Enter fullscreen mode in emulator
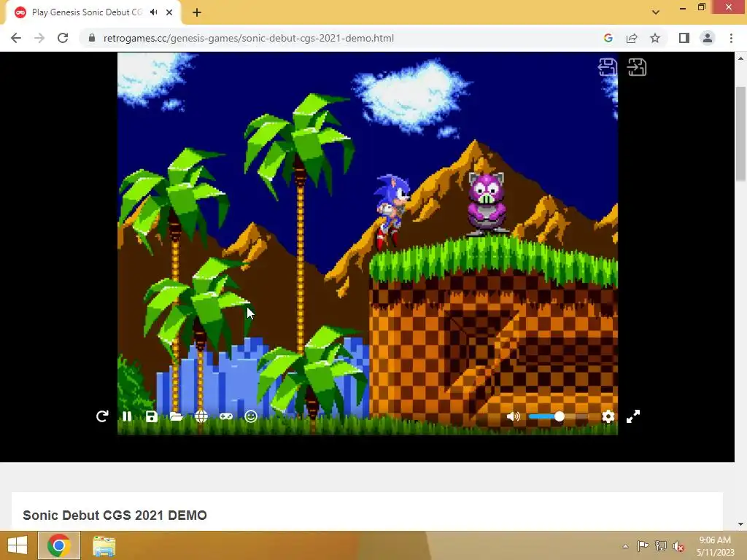 coord(633,416)
